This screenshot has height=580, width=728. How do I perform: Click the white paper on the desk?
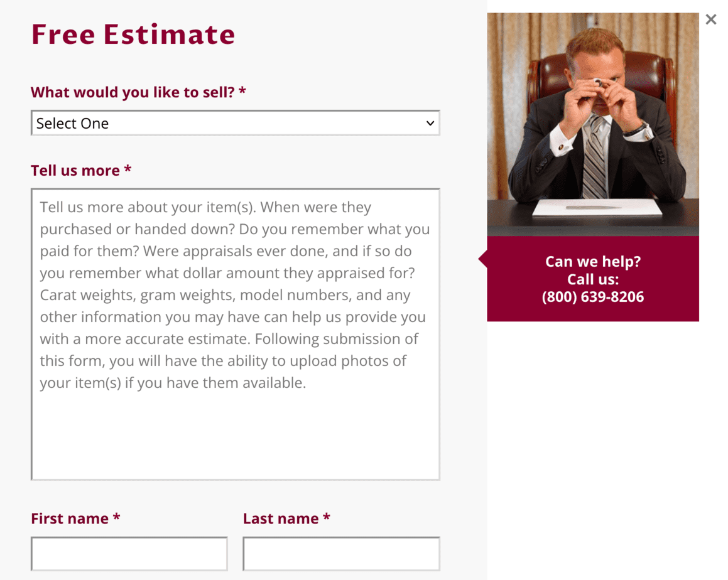597,207
